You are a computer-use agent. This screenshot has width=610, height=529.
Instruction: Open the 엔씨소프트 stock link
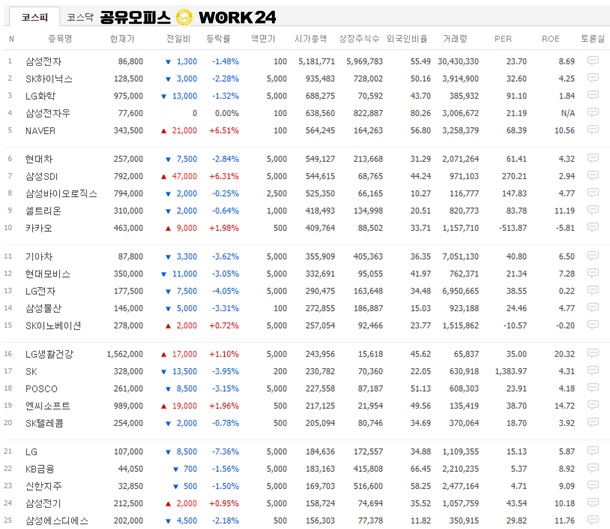(x=47, y=406)
